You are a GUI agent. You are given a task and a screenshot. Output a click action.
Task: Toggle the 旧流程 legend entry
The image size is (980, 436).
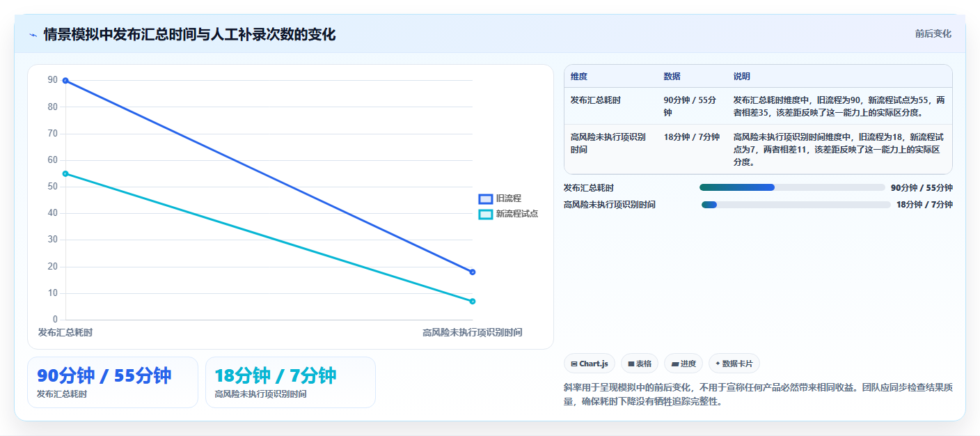500,198
